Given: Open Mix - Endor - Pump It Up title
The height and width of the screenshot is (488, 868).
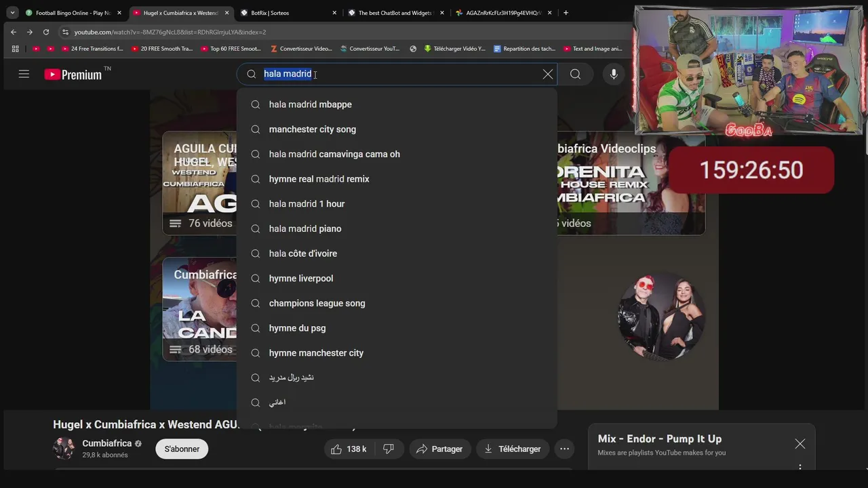Looking at the screenshot, I should tap(660, 439).
